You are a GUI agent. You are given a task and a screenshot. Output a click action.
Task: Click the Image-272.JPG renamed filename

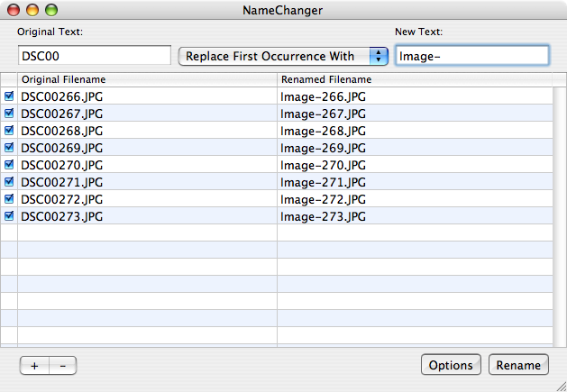[x=323, y=200]
